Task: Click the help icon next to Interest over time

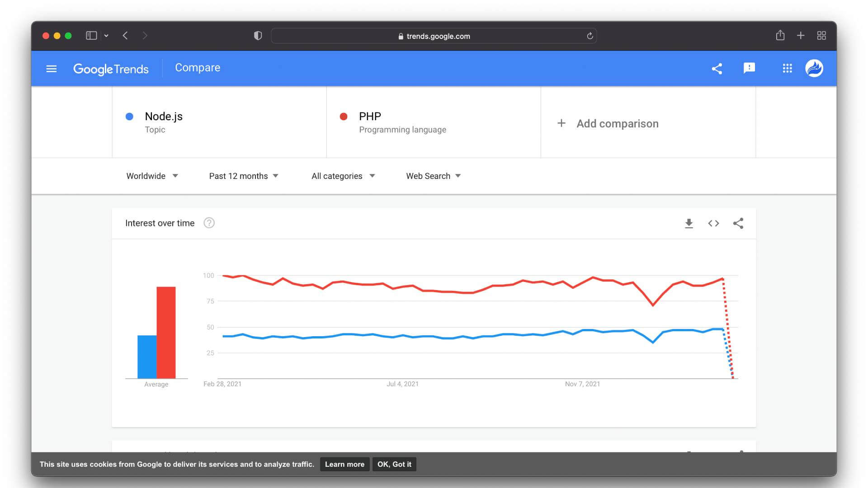Action: [x=209, y=223]
